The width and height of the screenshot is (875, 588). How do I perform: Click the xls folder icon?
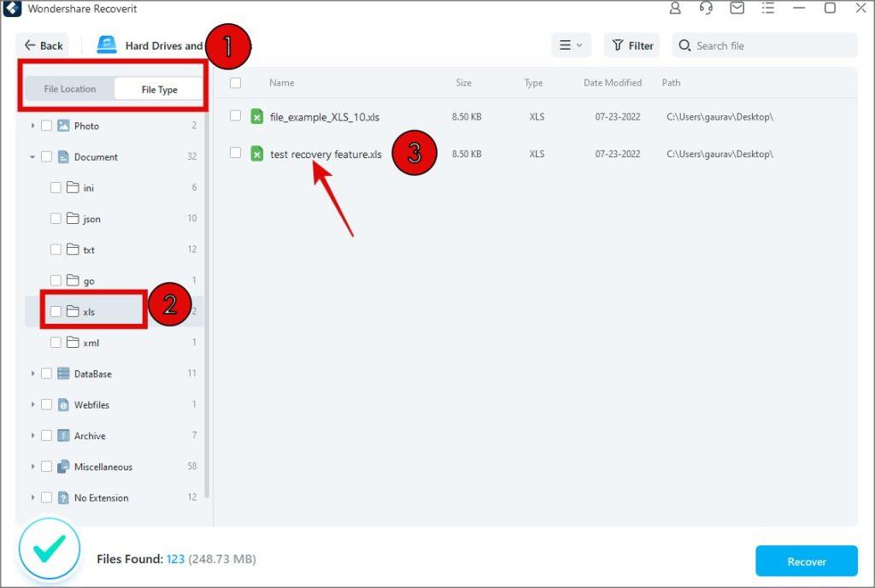(73, 311)
